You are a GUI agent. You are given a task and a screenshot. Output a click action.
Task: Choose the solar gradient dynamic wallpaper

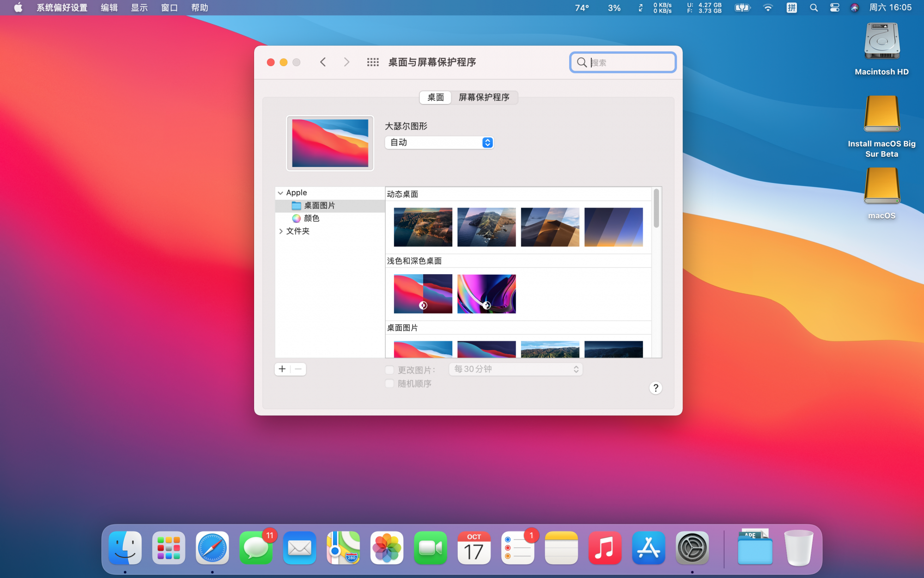click(x=614, y=227)
